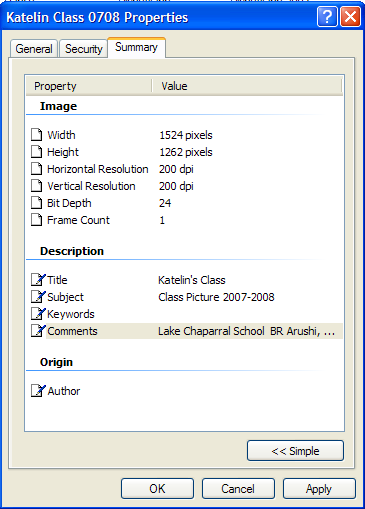Click the page icon beside Frame Count

[37, 220]
